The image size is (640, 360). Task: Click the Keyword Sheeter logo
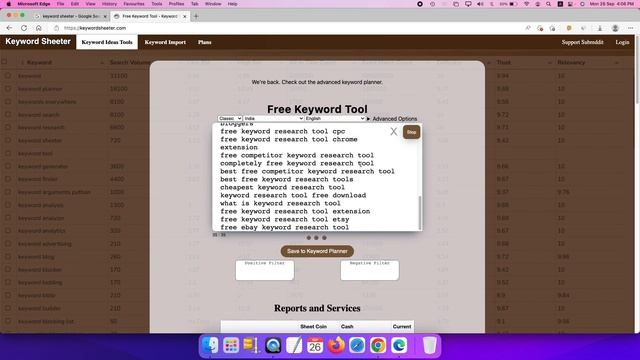38,41
